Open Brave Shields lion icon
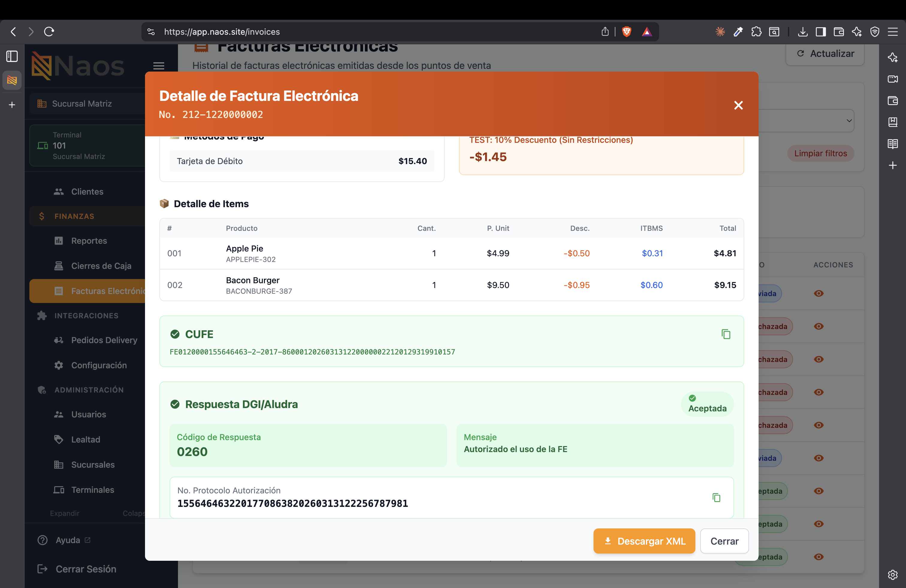This screenshot has height=588, width=906. point(626,31)
